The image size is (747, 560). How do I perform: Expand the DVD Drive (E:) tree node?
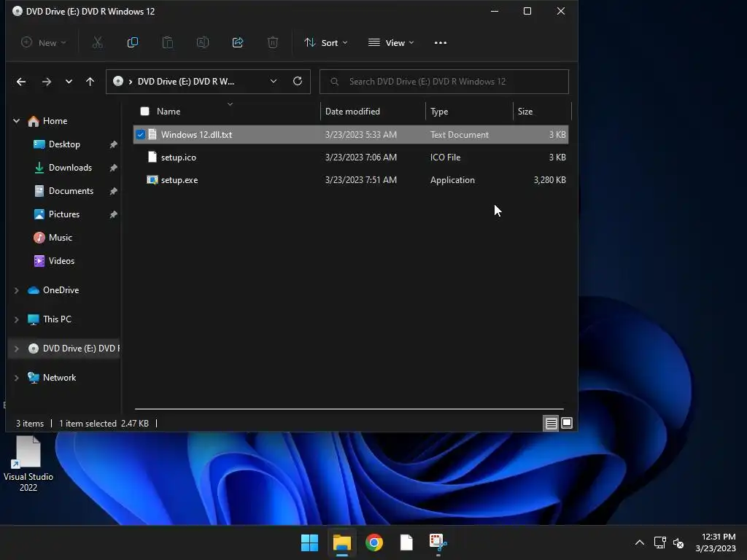click(17, 349)
